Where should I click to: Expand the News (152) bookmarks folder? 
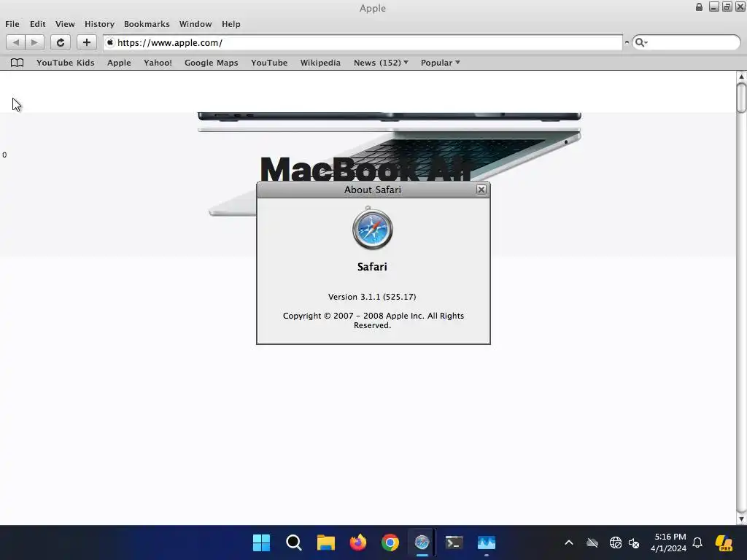coord(381,63)
